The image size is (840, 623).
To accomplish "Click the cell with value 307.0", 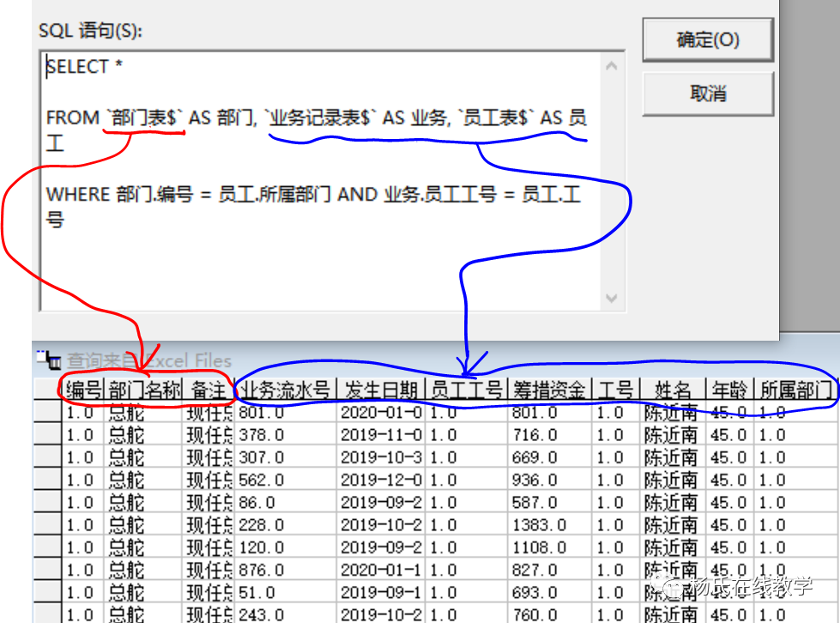I will (x=285, y=457).
